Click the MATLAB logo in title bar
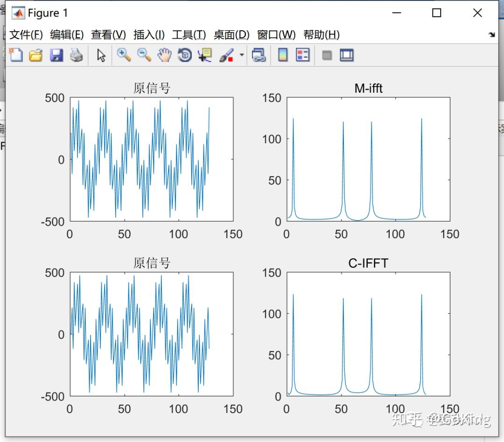Image resolution: width=504 pixels, height=442 pixels. tap(18, 13)
